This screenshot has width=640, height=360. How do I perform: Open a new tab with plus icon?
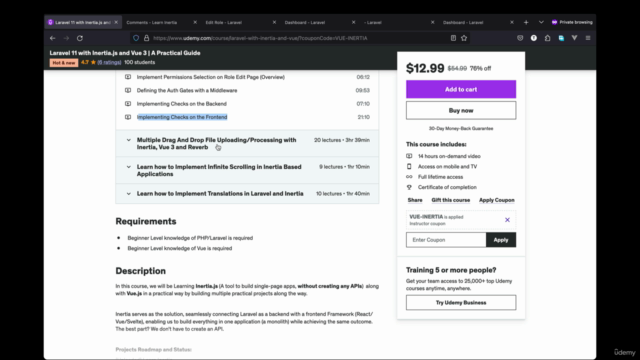[526, 22]
